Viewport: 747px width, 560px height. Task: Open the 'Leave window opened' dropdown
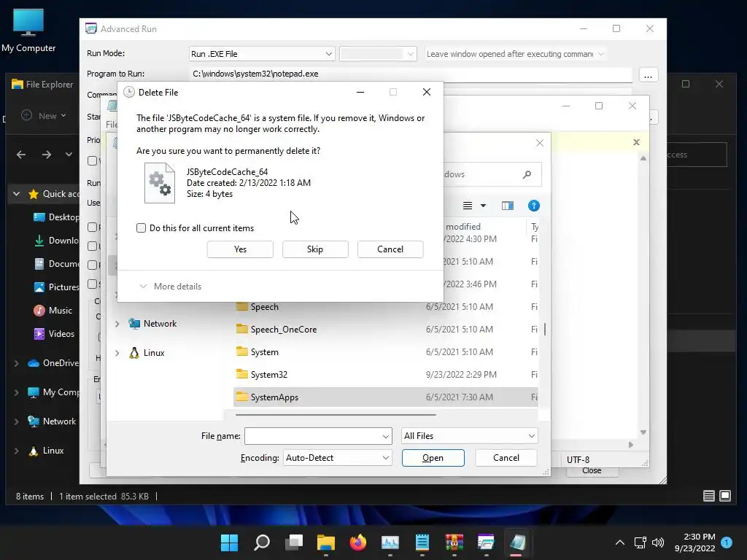(515, 54)
